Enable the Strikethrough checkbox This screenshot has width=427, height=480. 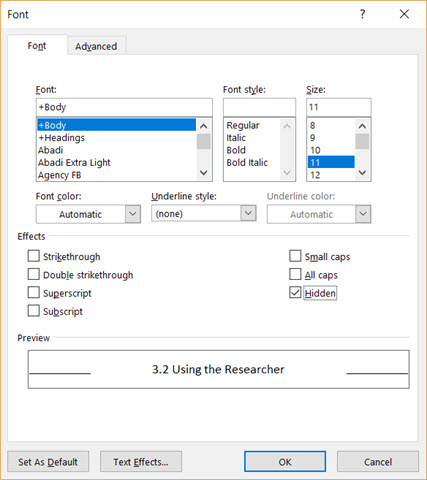pyautogui.click(x=34, y=256)
